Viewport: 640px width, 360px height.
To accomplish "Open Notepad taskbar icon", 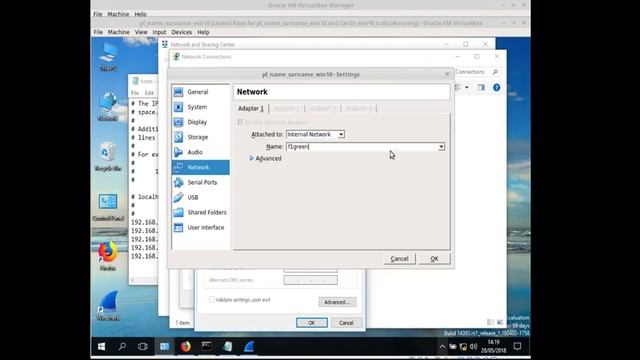I will (228, 347).
